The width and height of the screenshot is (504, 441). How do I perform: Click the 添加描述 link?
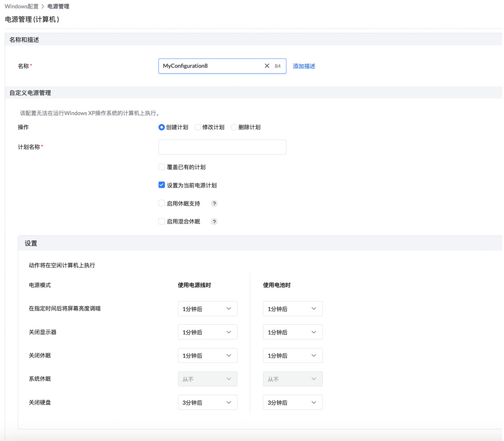pos(304,66)
